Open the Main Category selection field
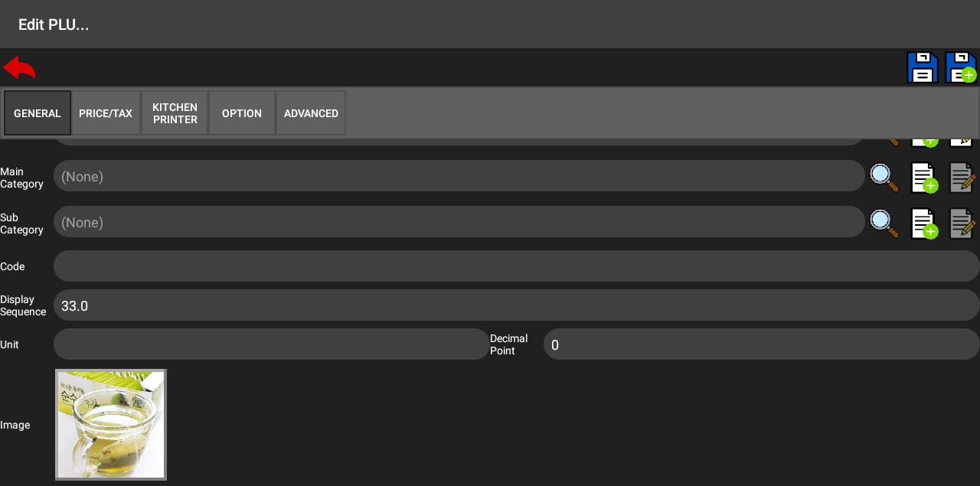The width and height of the screenshot is (980, 486). coord(459,176)
